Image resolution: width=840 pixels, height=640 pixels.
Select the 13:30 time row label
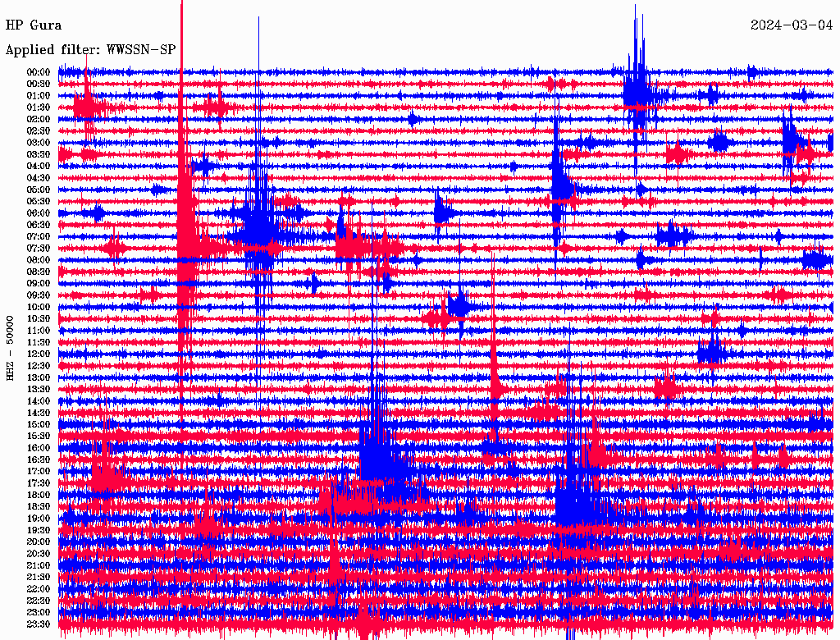click(x=38, y=390)
